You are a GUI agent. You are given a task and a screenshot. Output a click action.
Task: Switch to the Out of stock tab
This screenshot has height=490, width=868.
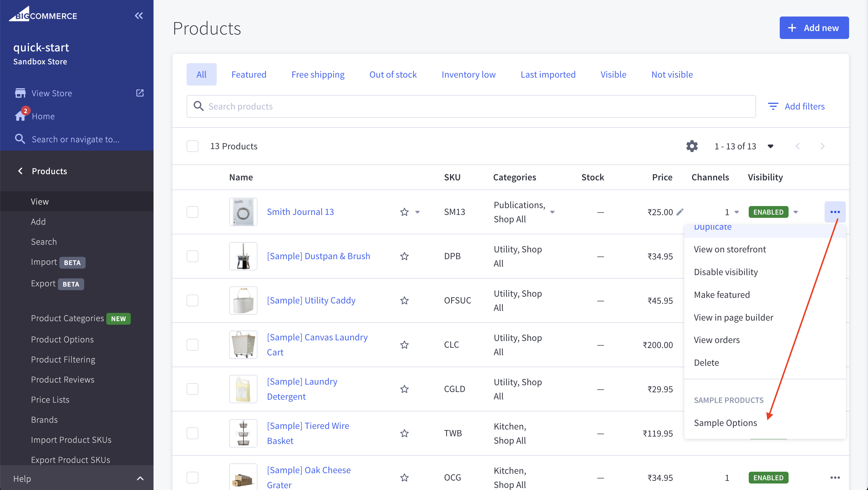(x=393, y=74)
